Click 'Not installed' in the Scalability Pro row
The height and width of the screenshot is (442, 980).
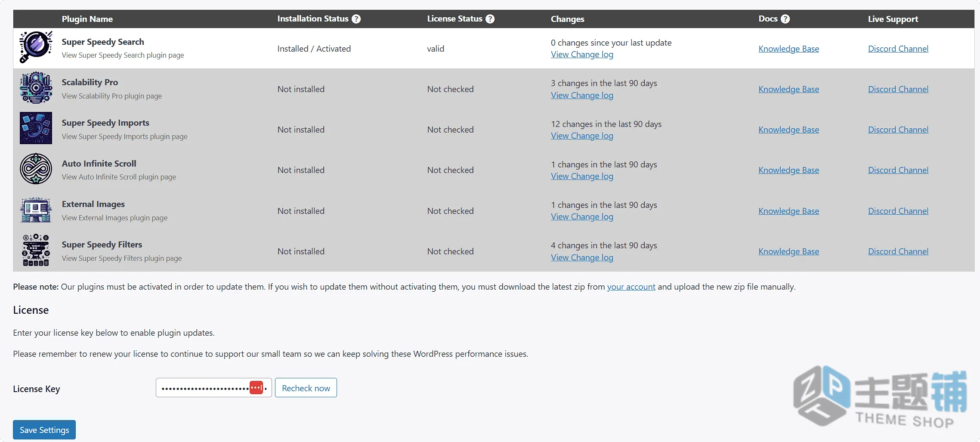(301, 89)
